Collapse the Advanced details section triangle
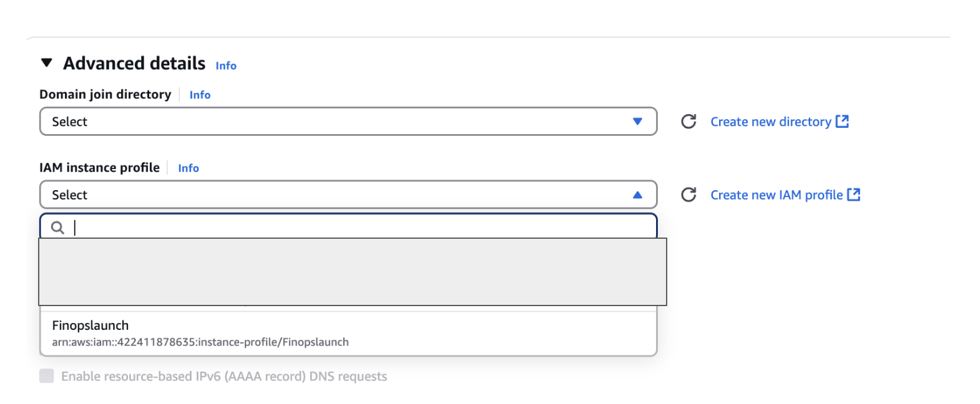The height and width of the screenshot is (404, 980). point(46,63)
